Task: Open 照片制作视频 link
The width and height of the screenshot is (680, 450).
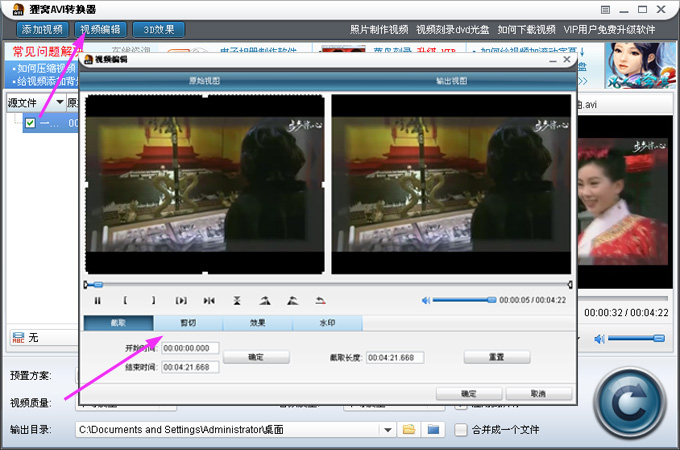Action: [379, 29]
